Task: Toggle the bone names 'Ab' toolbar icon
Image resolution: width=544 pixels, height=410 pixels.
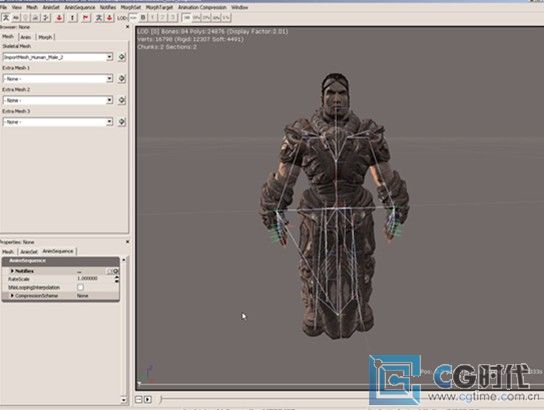Action: tap(16, 17)
